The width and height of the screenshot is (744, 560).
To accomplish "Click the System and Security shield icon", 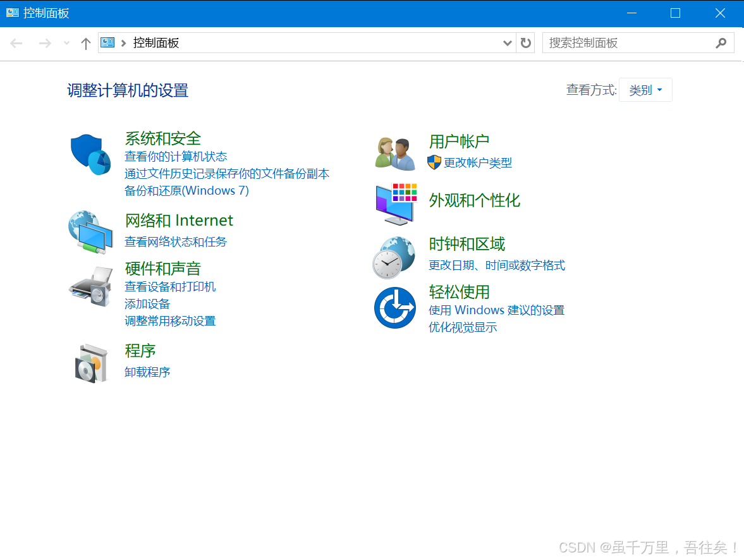I will coord(90,155).
